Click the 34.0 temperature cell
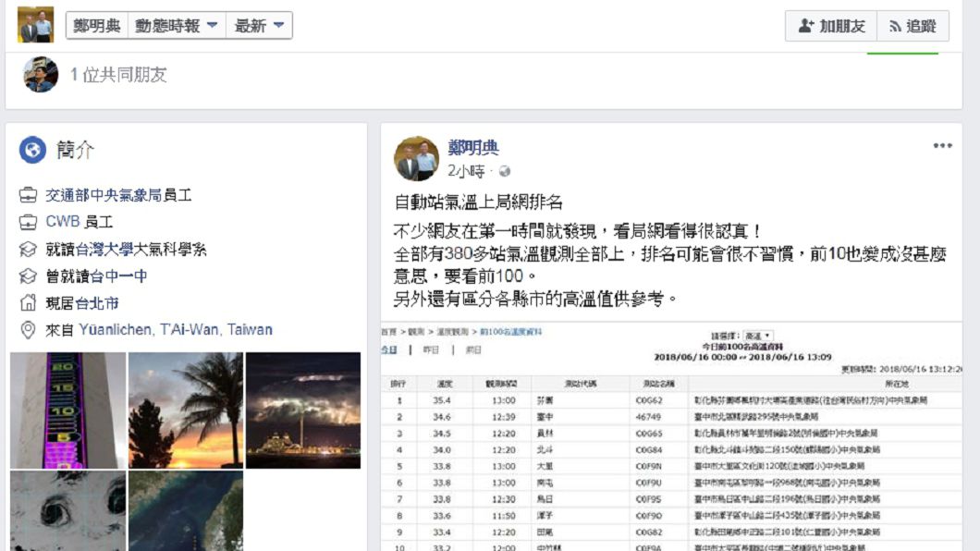Viewport: 980px width, 551px height. [x=442, y=450]
